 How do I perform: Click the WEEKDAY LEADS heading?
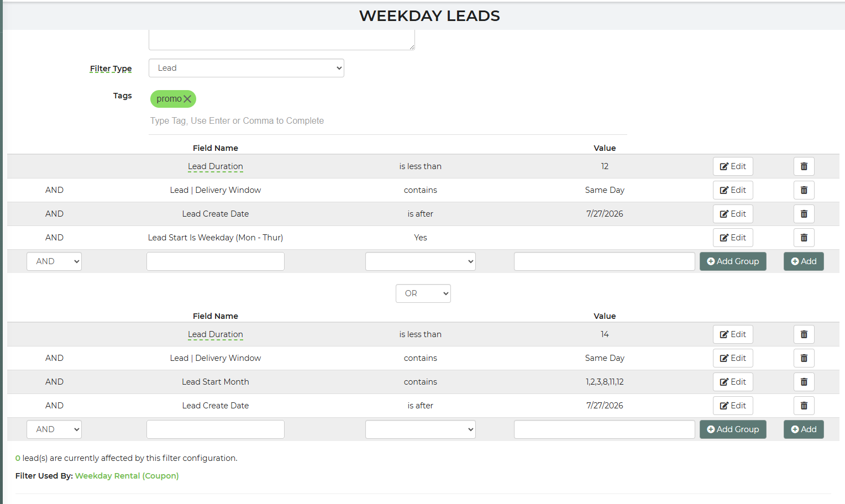(x=429, y=16)
